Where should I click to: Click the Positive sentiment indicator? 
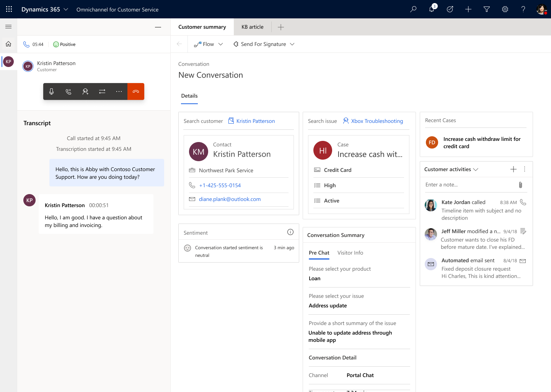(64, 44)
